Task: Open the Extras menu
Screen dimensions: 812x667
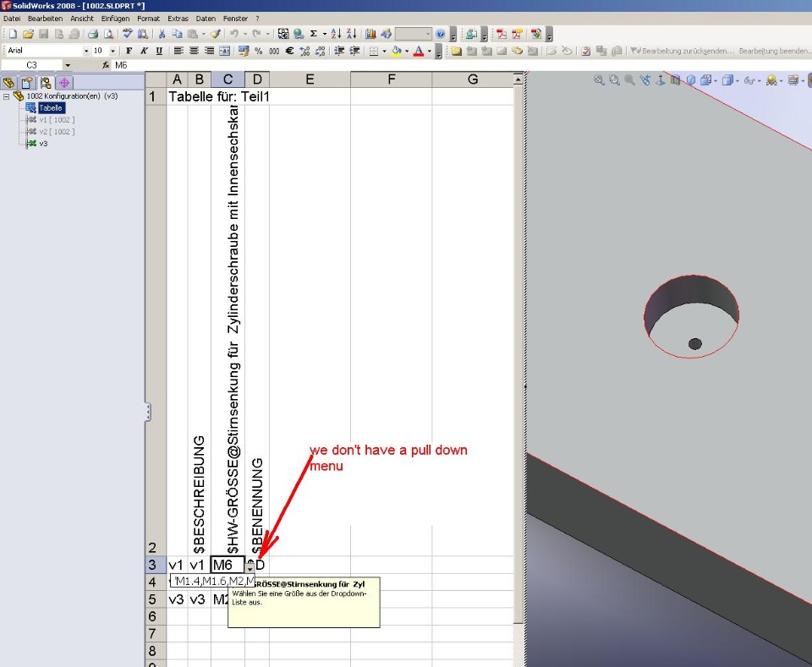Action: coord(178,19)
